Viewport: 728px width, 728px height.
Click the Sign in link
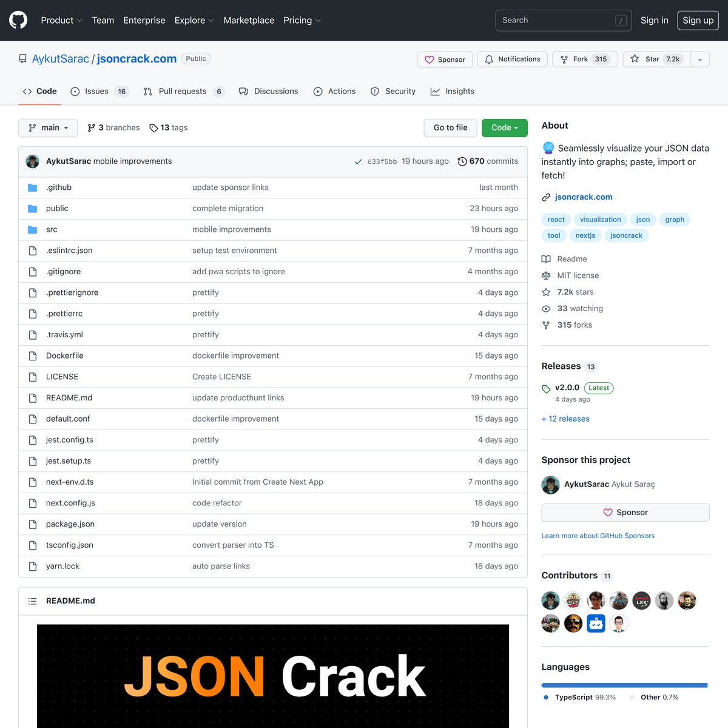point(655,20)
